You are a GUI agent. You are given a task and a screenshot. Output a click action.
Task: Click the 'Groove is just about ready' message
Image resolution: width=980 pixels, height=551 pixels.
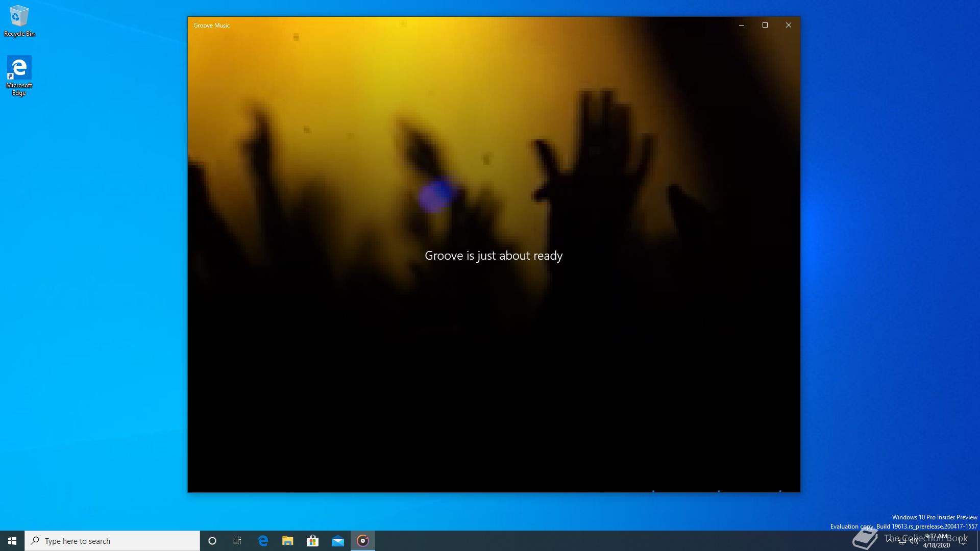494,256
